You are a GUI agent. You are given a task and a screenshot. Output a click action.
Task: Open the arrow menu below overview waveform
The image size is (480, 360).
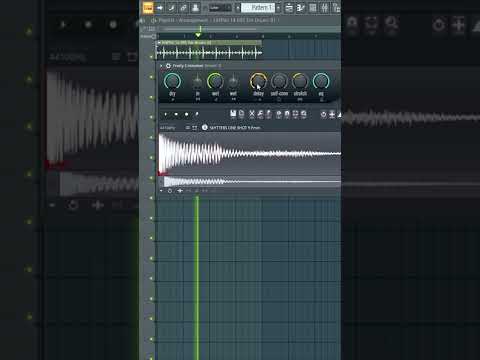coord(161,191)
